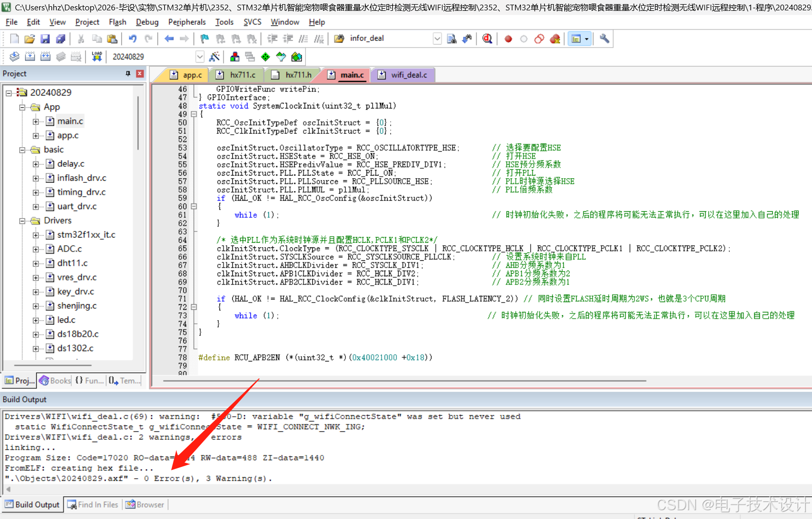Click the infor_deal search input field
Viewport: 812px width, 519px height.
point(390,39)
